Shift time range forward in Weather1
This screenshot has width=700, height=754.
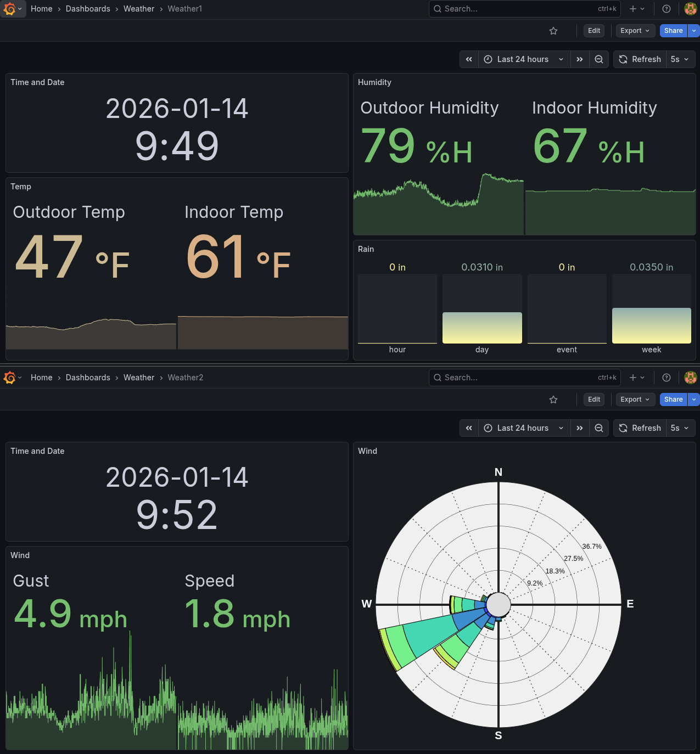(x=580, y=59)
